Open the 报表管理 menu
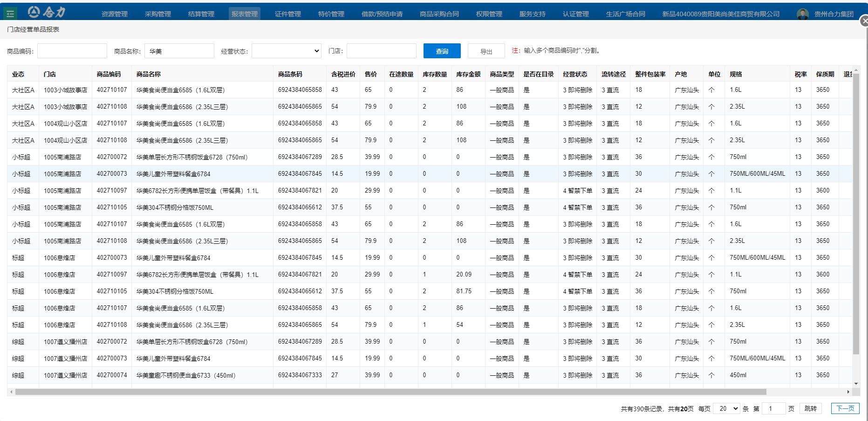Screen dimensions: 868x421 tap(245, 14)
